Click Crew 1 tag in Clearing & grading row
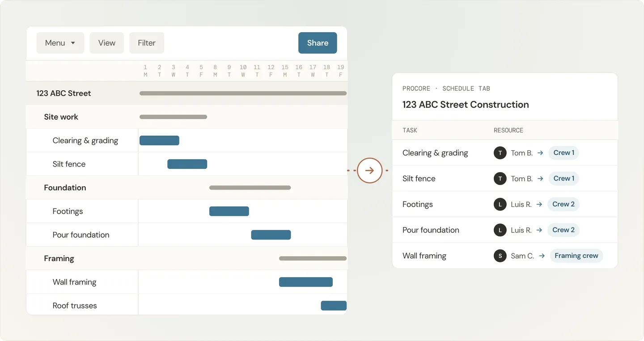This screenshot has width=644, height=341. click(564, 153)
